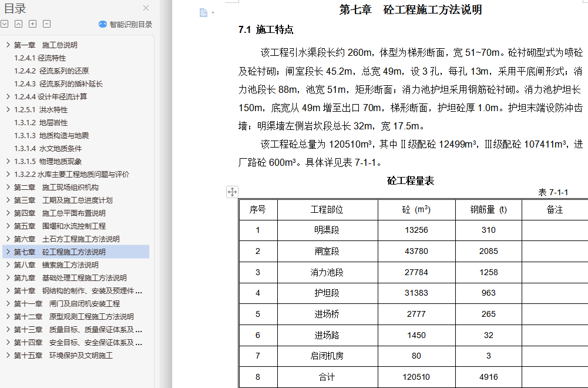Open 第九章 基础处理工程施工方法说明
The image size is (588, 388).
coord(70,278)
